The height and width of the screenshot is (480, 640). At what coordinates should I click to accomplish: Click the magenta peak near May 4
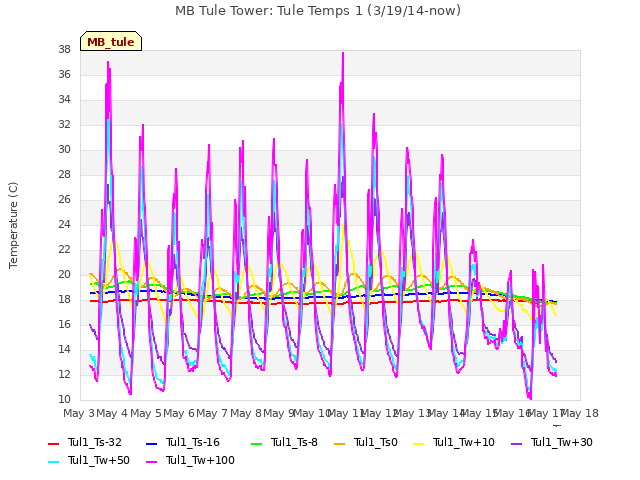(x=108, y=63)
